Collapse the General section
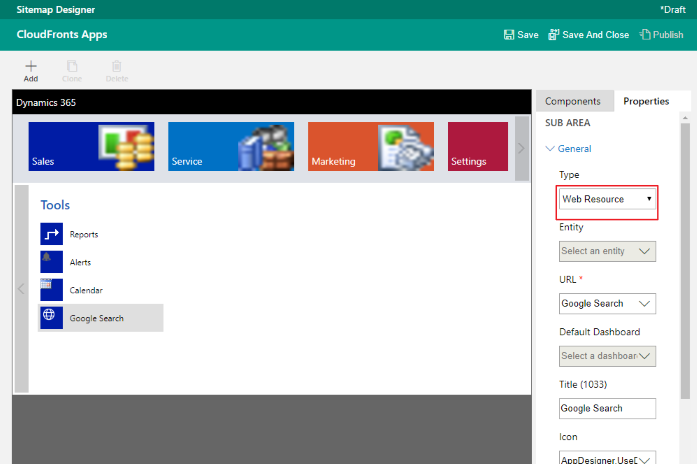This screenshot has height=470, width=697. [x=569, y=149]
